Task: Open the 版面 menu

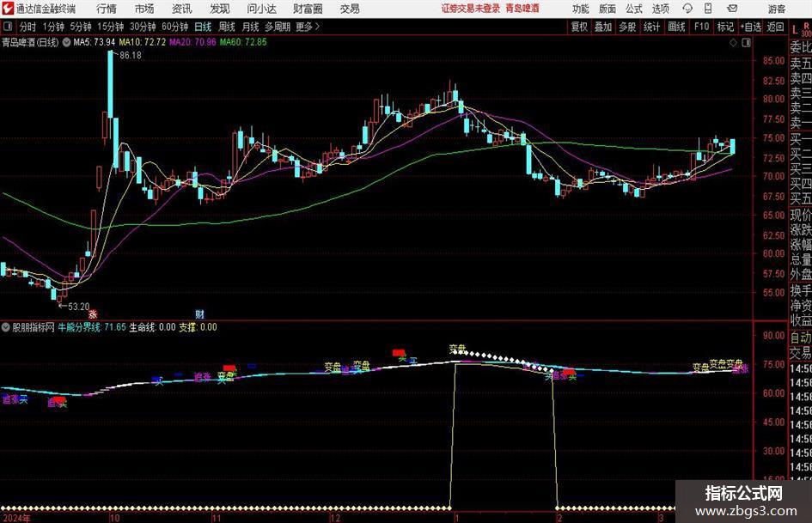Action: [607, 9]
